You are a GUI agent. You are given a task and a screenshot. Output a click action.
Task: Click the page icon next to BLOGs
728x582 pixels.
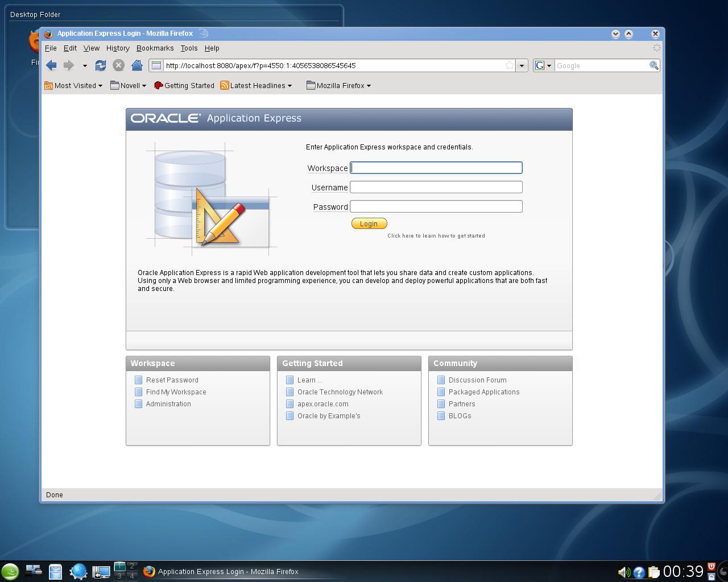coord(441,415)
